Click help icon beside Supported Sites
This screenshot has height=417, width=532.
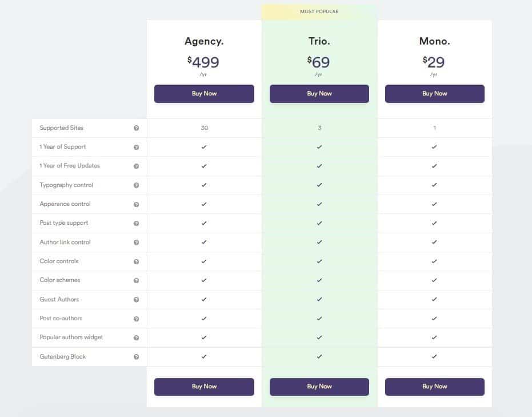pyautogui.click(x=136, y=128)
